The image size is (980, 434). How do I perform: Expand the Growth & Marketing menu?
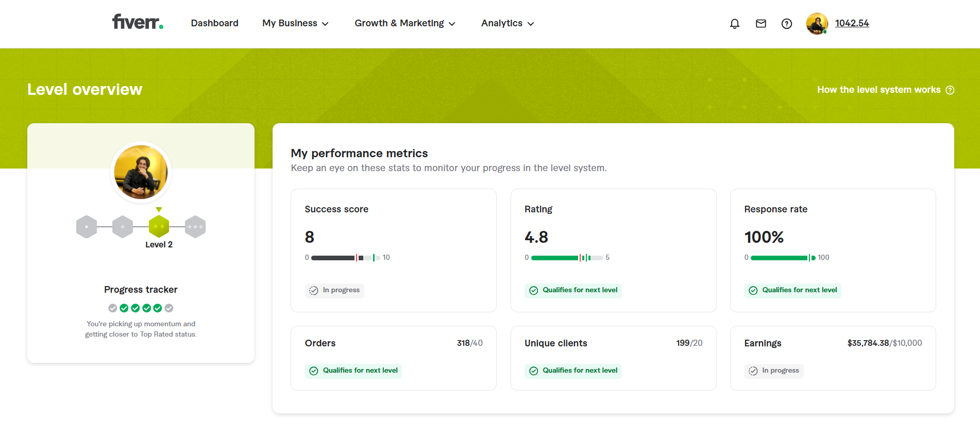405,23
